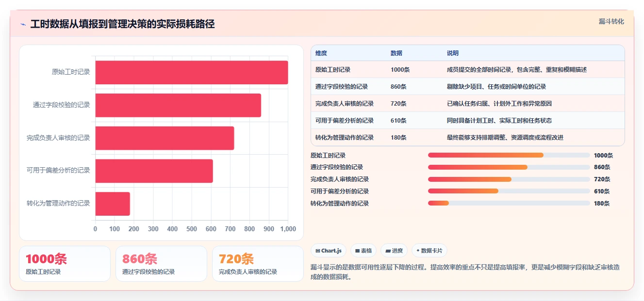Click the 表格 tag chip
The image size is (644, 301).
(363, 251)
